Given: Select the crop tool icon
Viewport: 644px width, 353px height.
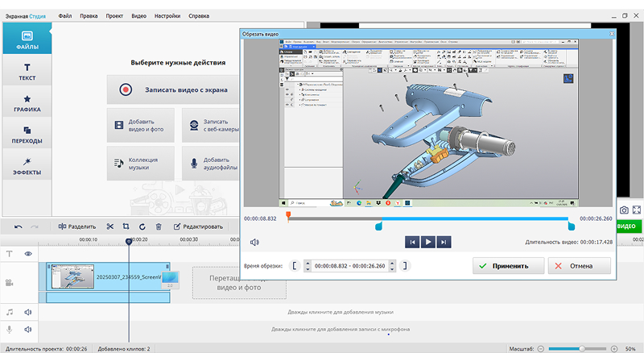Looking at the screenshot, I should (x=126, y=226).
